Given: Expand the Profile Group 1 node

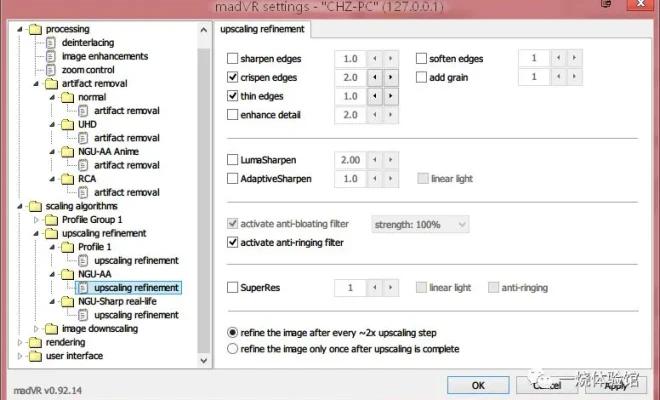Looking at the screenshot, I should pos(38,219).
